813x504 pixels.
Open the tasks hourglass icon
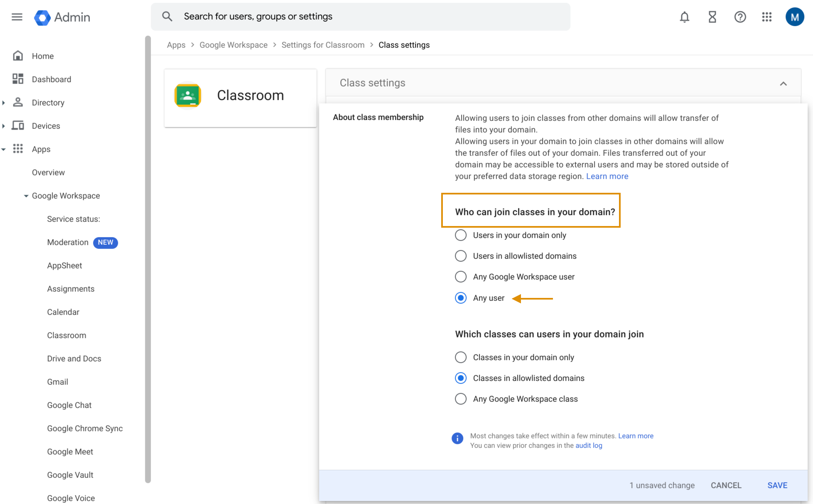pyautogui.click(x=712, y=17)
